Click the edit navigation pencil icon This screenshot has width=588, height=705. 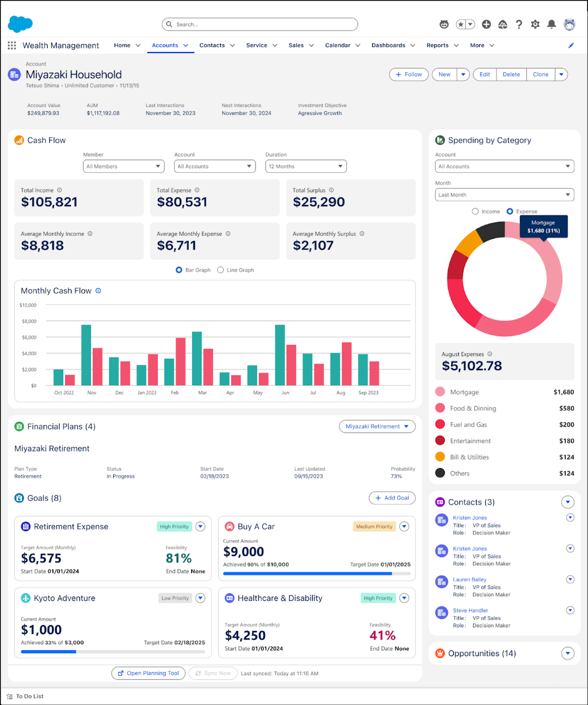pos(571,45)
